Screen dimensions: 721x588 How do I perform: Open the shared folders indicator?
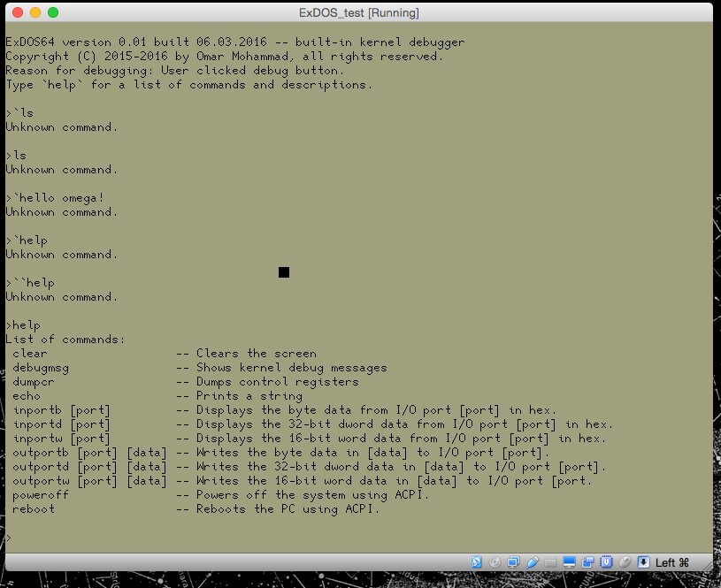(550, 561)
